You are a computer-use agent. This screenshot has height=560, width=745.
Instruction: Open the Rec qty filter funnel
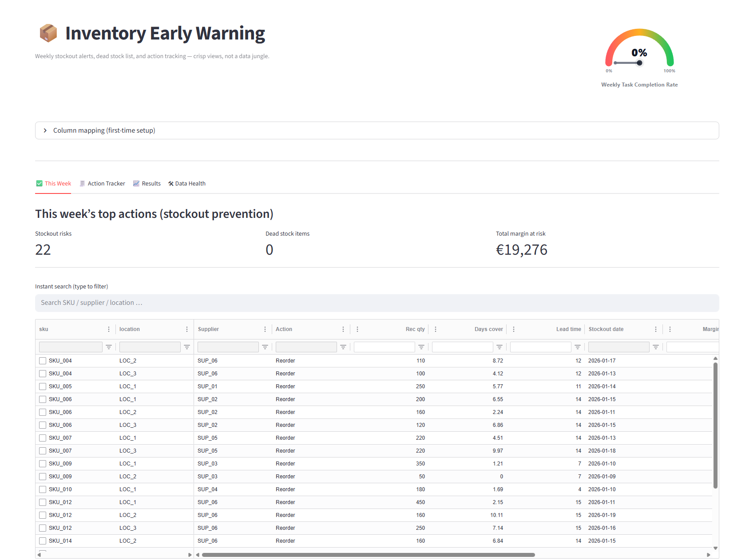tap(421, 347)
